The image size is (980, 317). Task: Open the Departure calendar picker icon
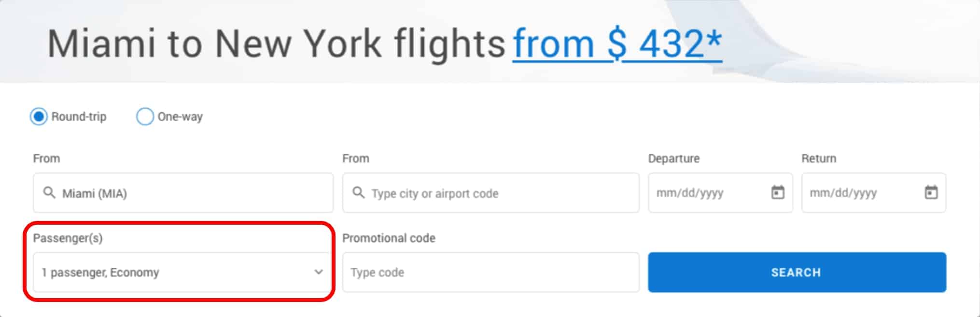[778, 192]
